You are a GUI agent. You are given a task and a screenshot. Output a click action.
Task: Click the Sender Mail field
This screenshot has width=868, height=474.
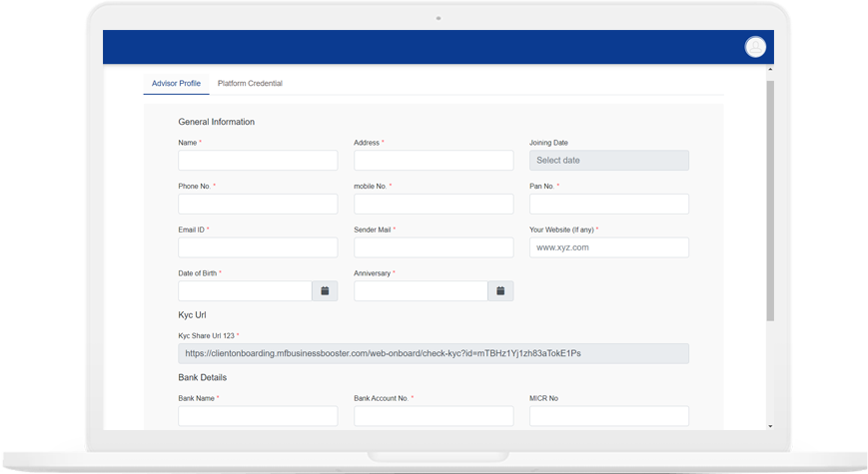(434, 247)
